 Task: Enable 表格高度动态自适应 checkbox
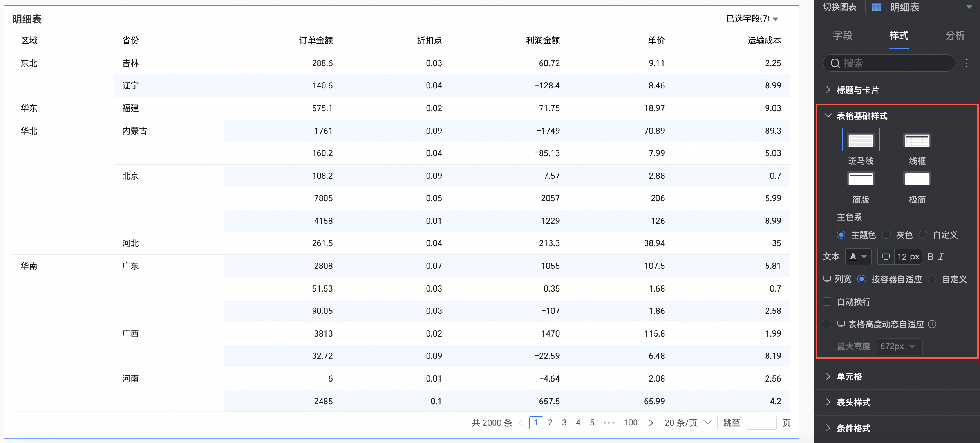tap(827, 324)
